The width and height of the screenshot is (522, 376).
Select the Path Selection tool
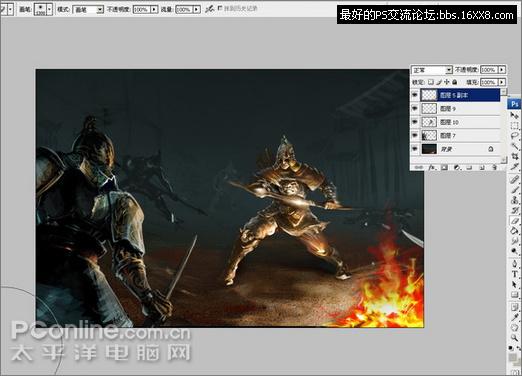pyautogui.click(x=514, y=284)
